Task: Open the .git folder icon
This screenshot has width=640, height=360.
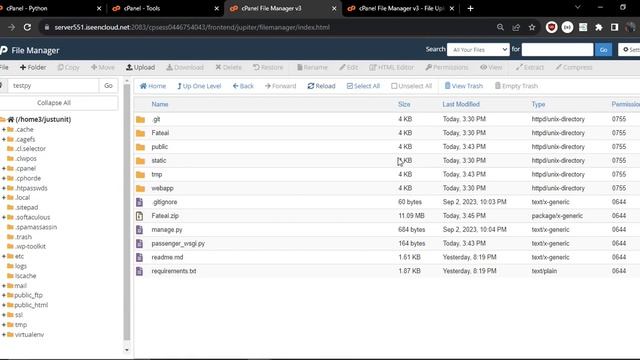Action: [140, 120]
